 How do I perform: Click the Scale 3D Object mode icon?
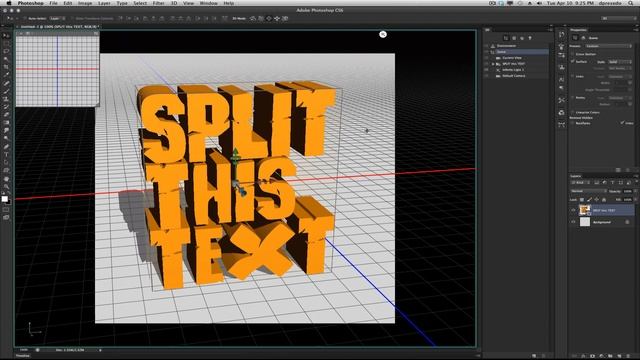tap(285, 18)
